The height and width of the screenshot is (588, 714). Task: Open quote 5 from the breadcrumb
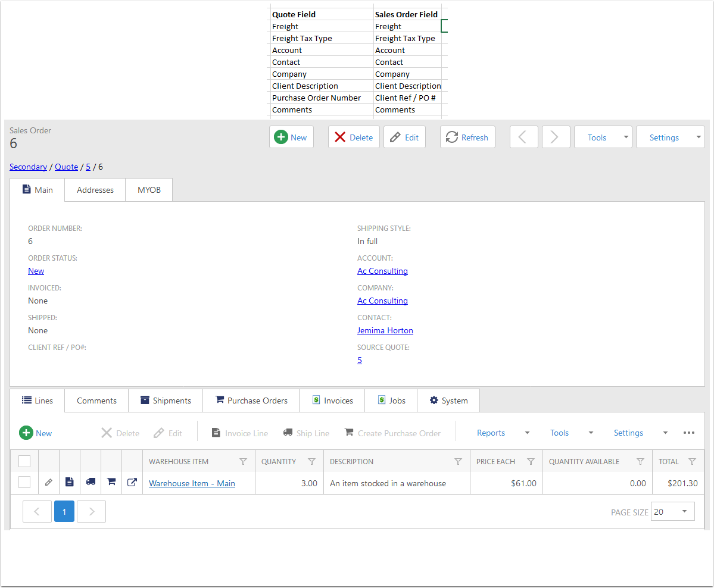point(88,167)
